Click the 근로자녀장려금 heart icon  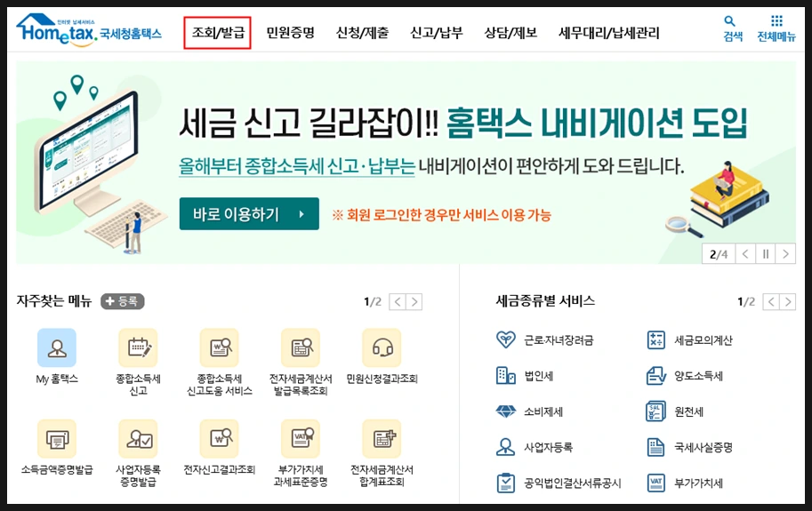[505, 339]
